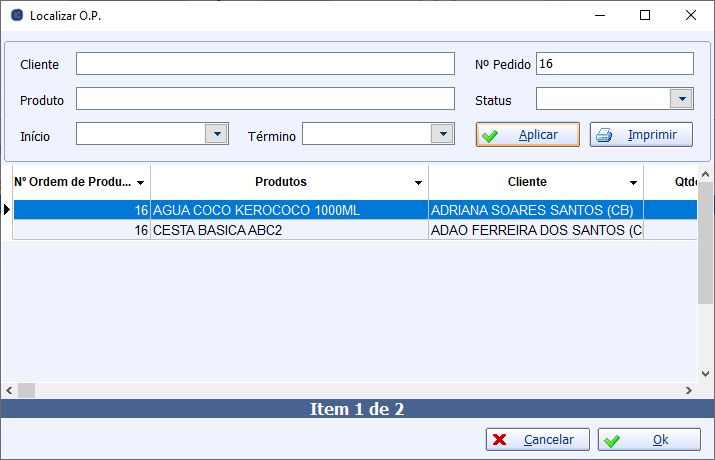This screenshot has width=715, height=460.
Task: Click the horizontal scrollbar left arrow
Action: point(9,390)
